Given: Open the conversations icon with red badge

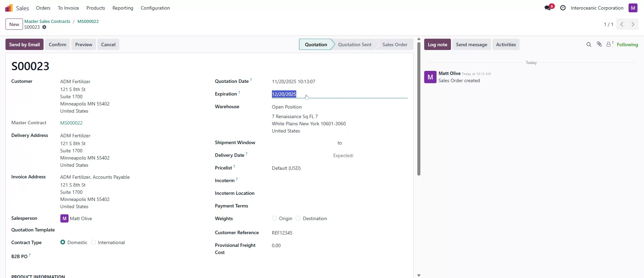Looking at the screenshot, I should coord(549,8).
